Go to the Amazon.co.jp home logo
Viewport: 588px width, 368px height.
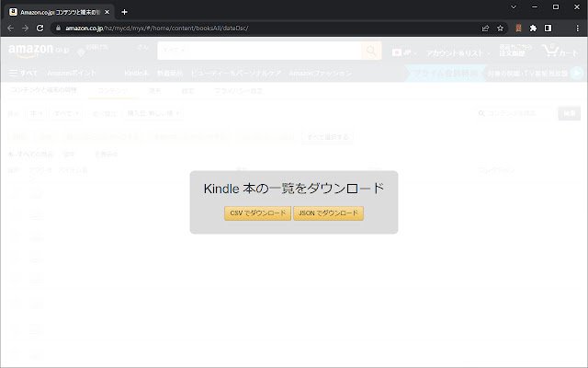tap(39, 51)
